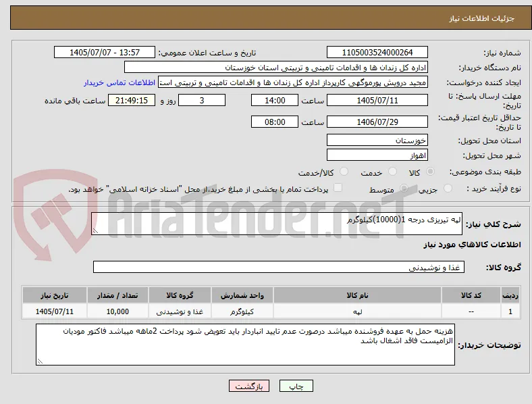Click the تعداد / مقدار column header
This screenshot has height=404, width=532.
coord(117,295)
